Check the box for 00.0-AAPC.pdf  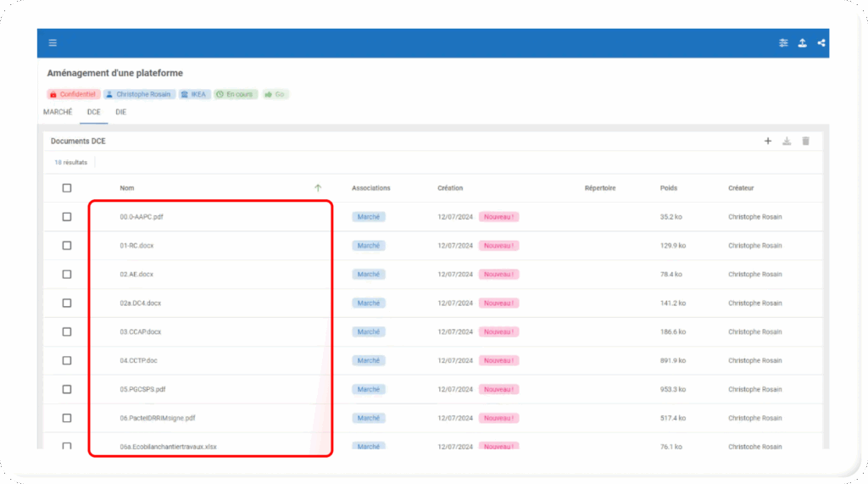tap(67, 217)
